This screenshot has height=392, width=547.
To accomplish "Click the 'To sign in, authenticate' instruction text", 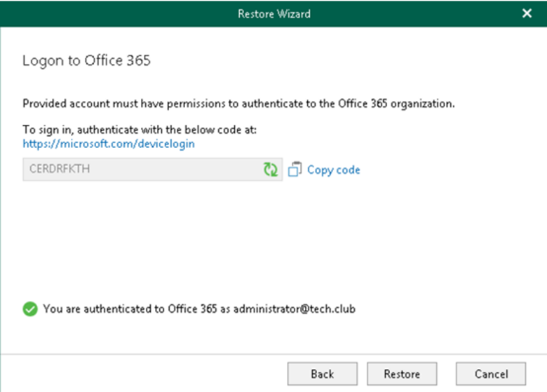I will pyautogui.click(x=140, y=130).
